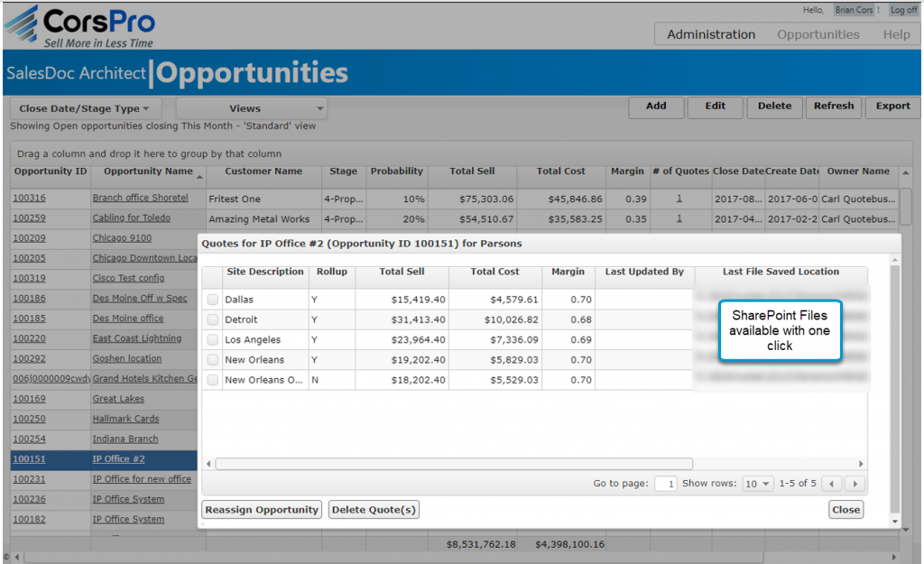This screenshot has height=564, width=924.
Task: Click the Reassign Opportunity button
Action: tap(262, 509)
